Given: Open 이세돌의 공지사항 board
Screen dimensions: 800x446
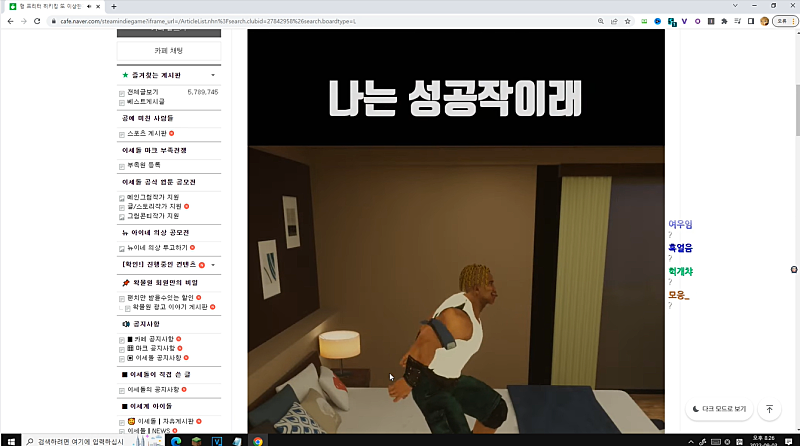Looking at the screenshot, I should point(153,389).
